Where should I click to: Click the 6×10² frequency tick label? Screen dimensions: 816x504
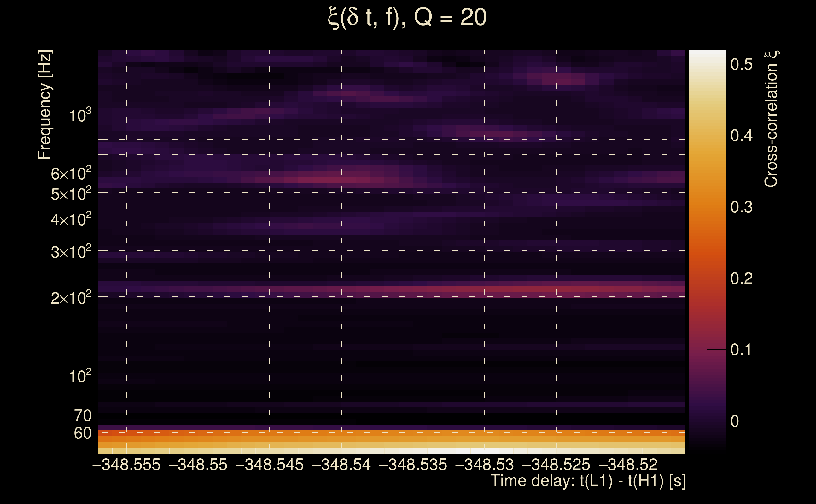pos(71,174)
